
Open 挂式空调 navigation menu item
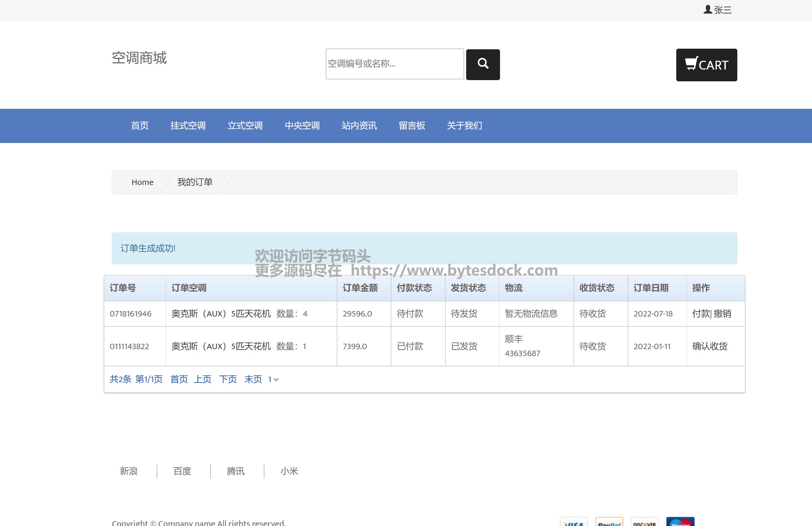point(188,126)
